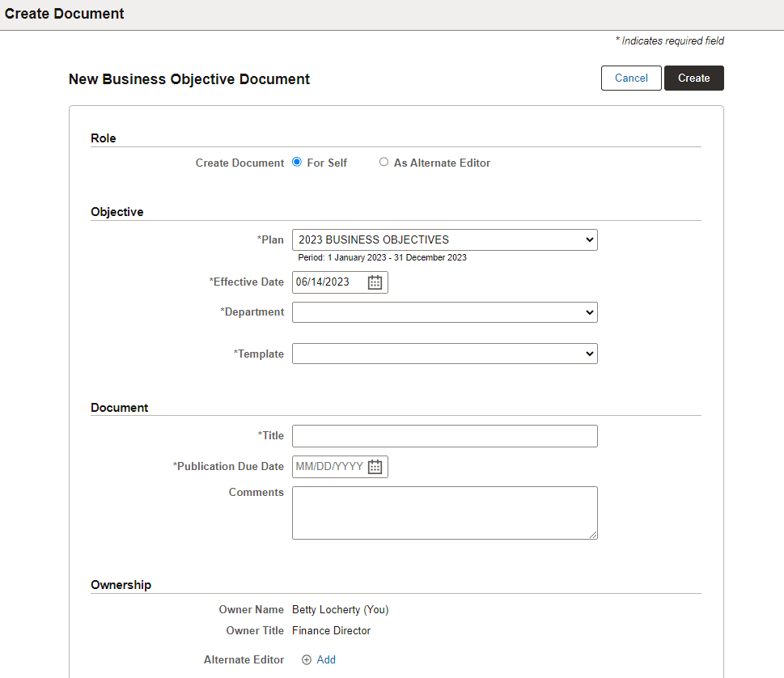Open the Effective Date calendar picker
The width and height of the screenshot is (784, 678).
click(374, 282)
